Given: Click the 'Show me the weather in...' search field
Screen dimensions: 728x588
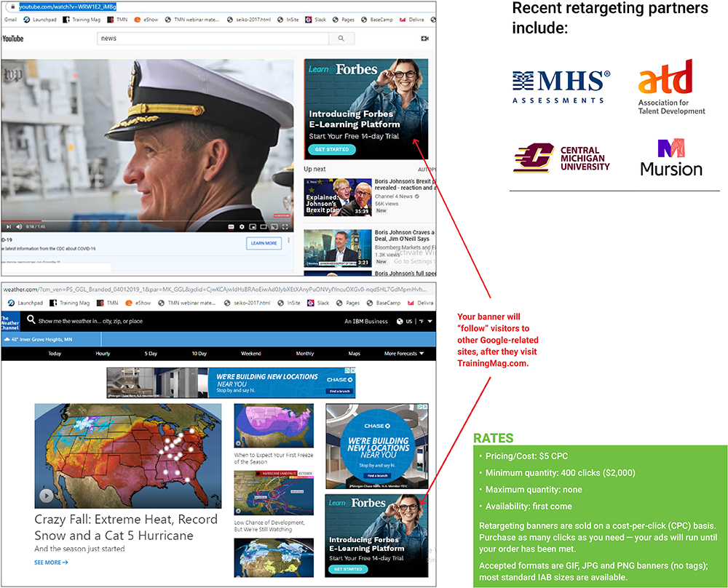Looking at the screenshot, I should [x=90, y=321].
